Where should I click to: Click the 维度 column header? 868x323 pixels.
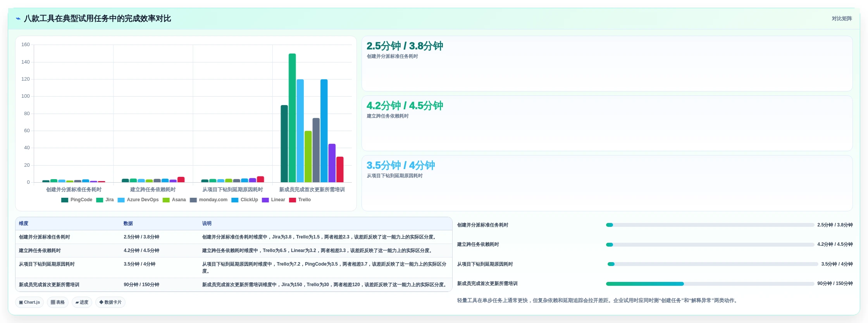[x=24, y=224]
